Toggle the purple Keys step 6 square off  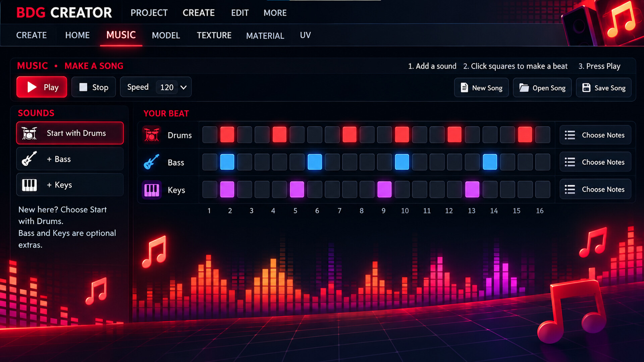click(297, 189)
